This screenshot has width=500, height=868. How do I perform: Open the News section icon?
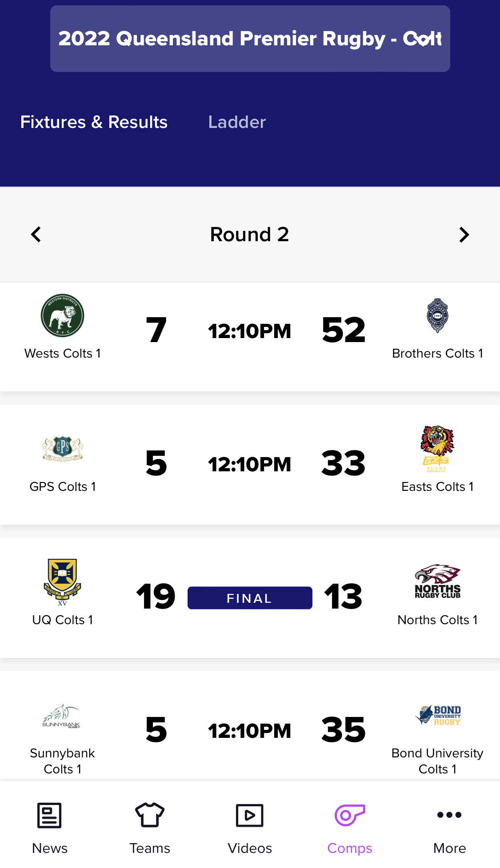(x=49, y=815)
